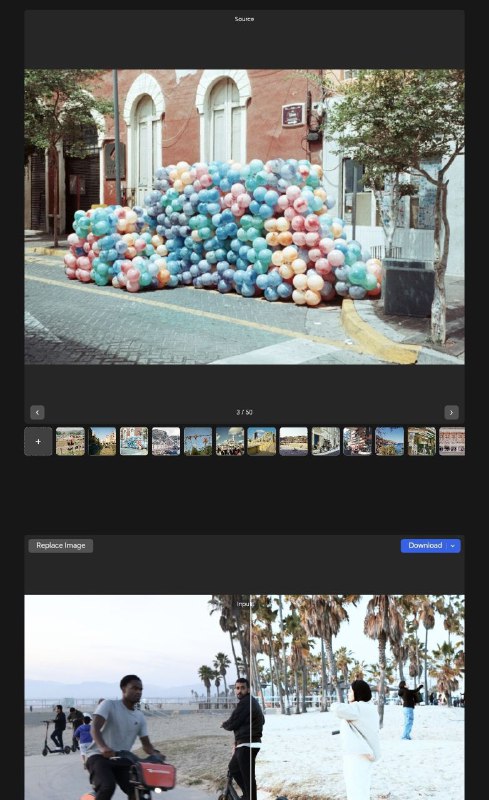Select the fifth thumbnail with hanging flags
This screenshot has width=489, height=800.
click(x=198, y=441)
